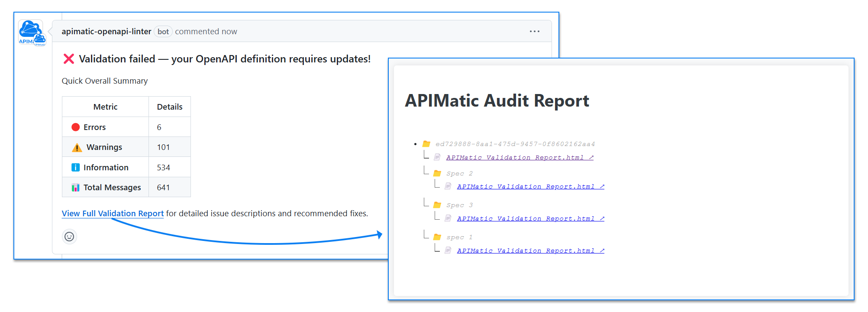Click the Errors count value 6
Viewport: 868px width, 312px height.
coord(159,127)
